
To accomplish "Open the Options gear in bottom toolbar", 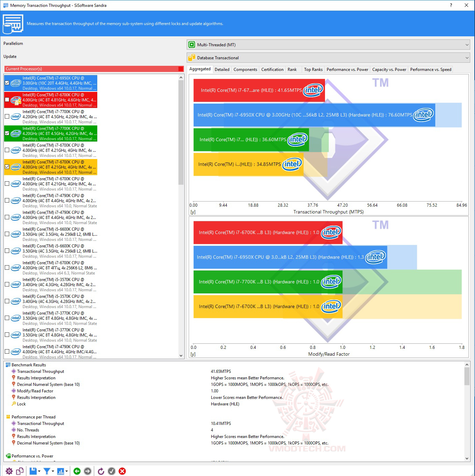I will pyautogui.click(x=9, y=471).
